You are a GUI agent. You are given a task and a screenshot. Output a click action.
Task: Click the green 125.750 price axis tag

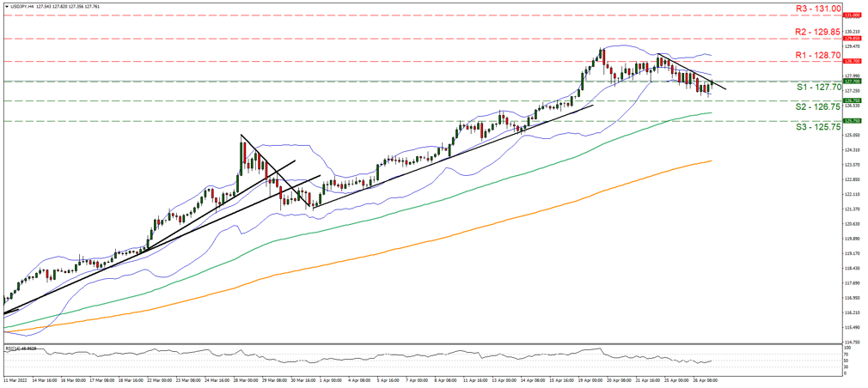click(851, 120)
